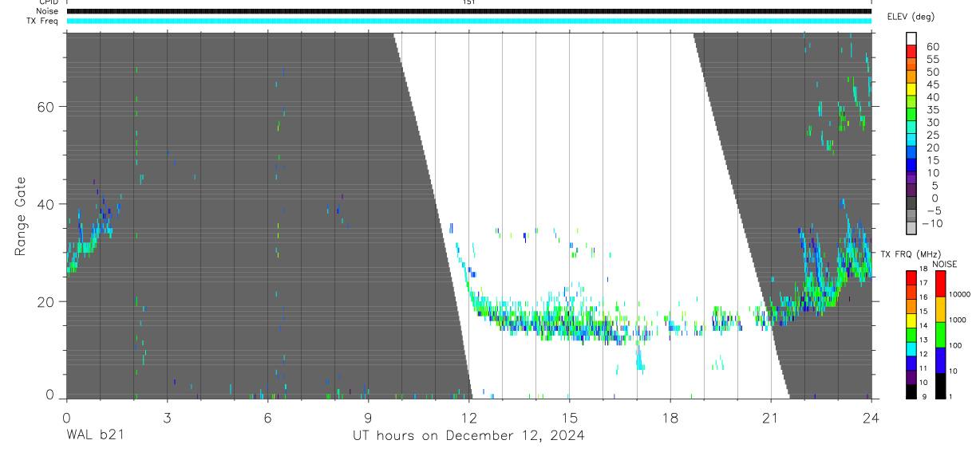Screen dimensions: 980x452
Task: Pick the red top swatch in NOISE colorbar
Action: (940, 284)
